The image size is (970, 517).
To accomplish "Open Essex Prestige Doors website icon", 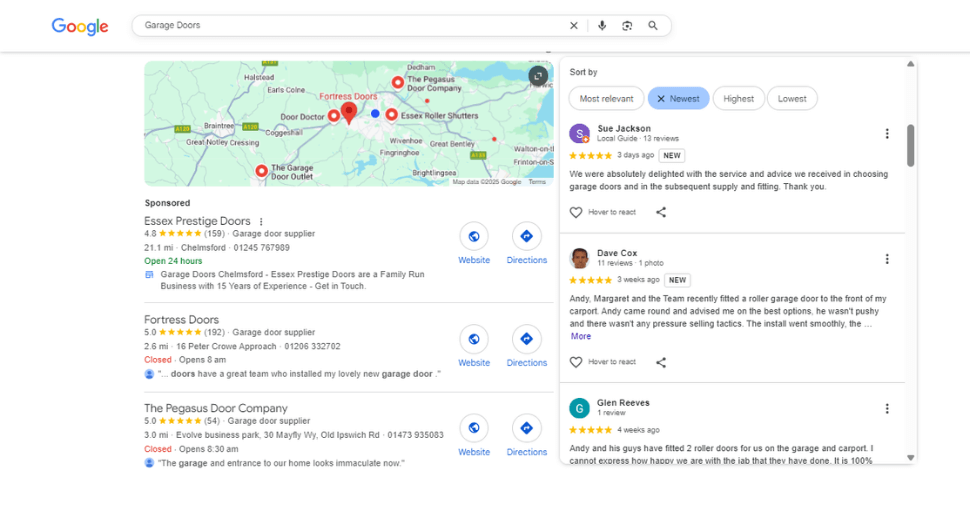I will [x=474, y=236].
